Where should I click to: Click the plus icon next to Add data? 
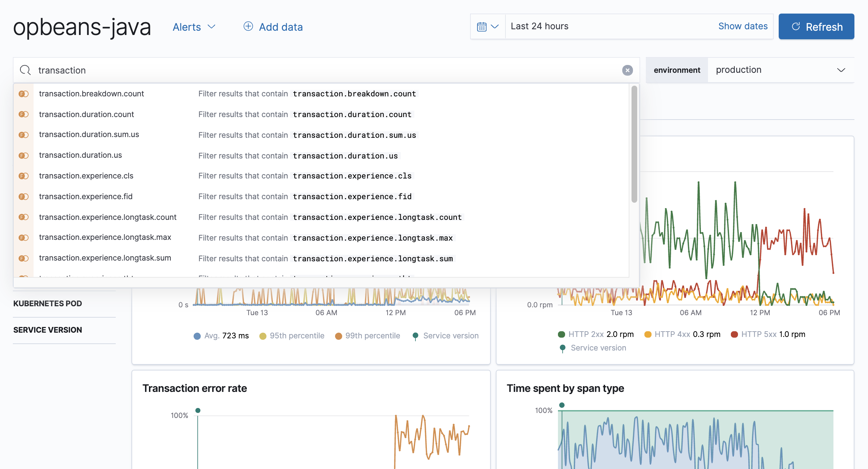[248, 26]
